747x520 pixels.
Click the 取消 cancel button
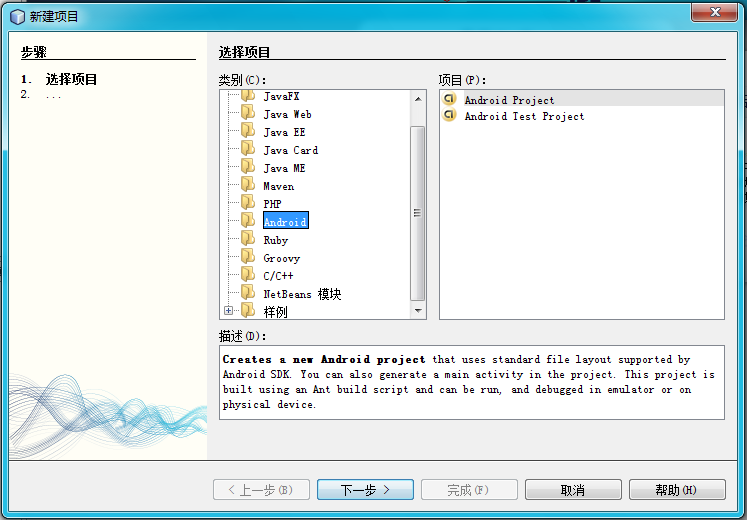point(573,490)
